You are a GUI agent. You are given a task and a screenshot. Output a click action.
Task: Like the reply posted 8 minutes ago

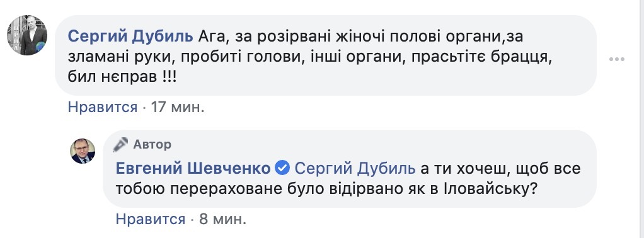[151, 219]
